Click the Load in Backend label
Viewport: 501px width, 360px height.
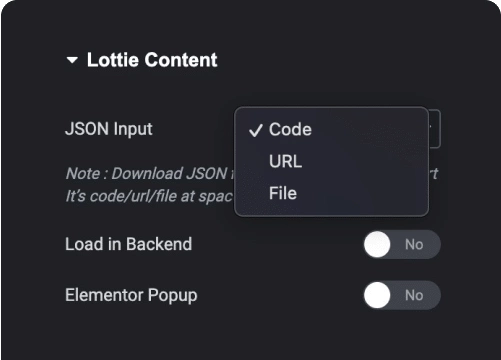click(x=129, y=244)
